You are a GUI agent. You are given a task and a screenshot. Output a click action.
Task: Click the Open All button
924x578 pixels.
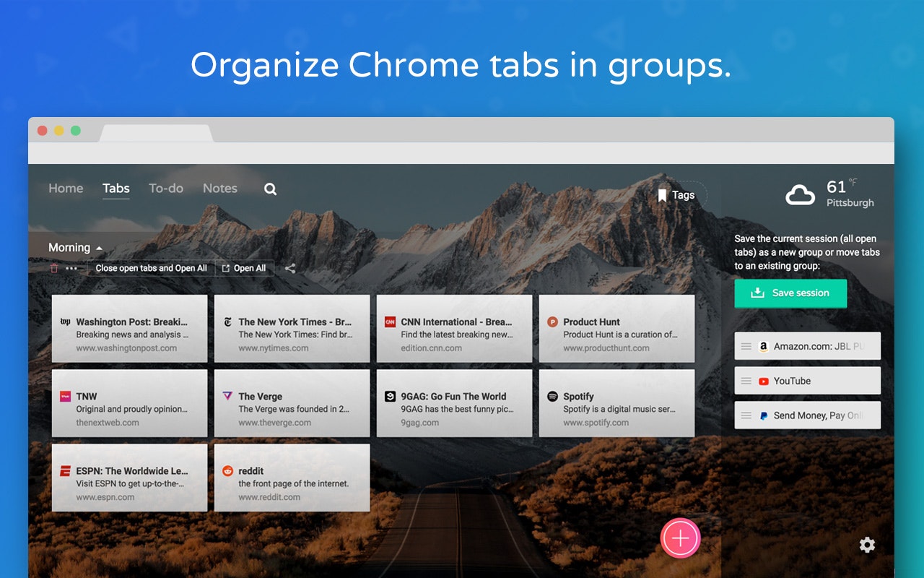click(x=244, y=268)
